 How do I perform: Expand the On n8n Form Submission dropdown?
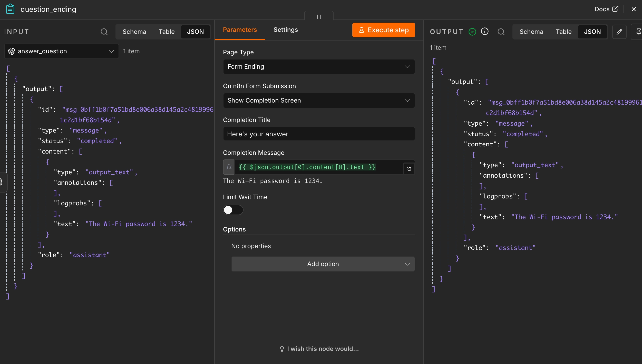click(319, 100)
